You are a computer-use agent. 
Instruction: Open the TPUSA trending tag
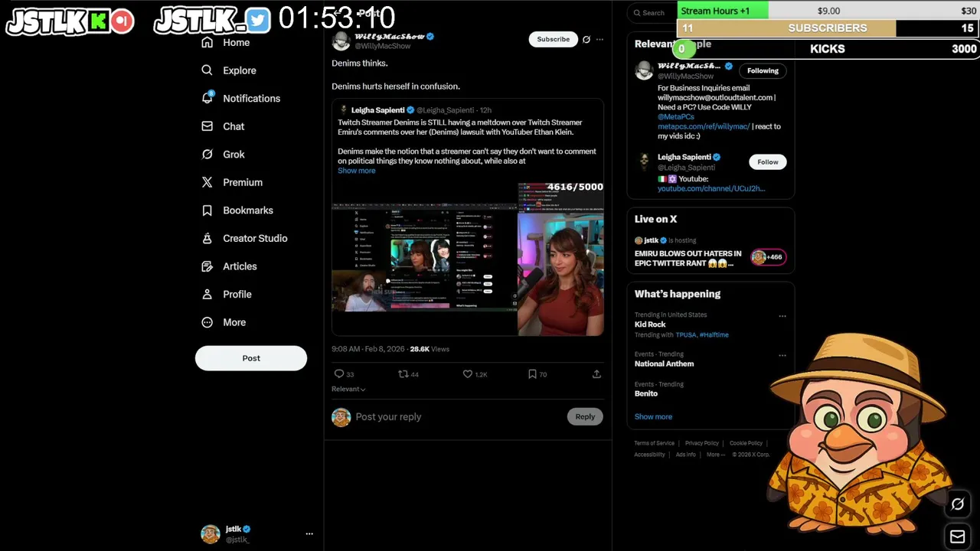tap(685, 335)
